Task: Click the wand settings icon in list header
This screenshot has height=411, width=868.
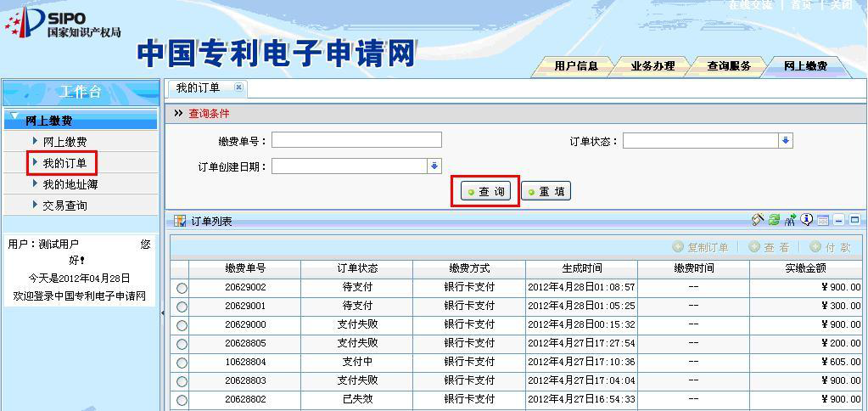Action: click(759, 221)
